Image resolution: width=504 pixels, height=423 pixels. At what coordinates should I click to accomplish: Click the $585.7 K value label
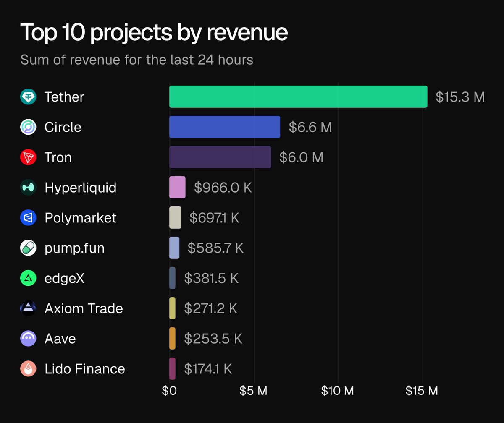(215, 248)
